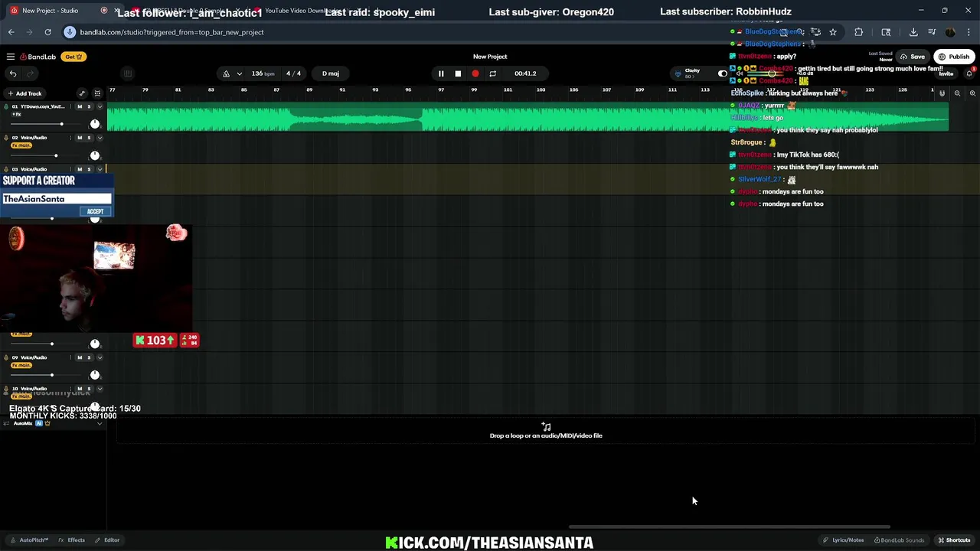Solo track 09 Voice/Audio
Viewport: 980px width, 551px height.
click(x=89, y=357)
